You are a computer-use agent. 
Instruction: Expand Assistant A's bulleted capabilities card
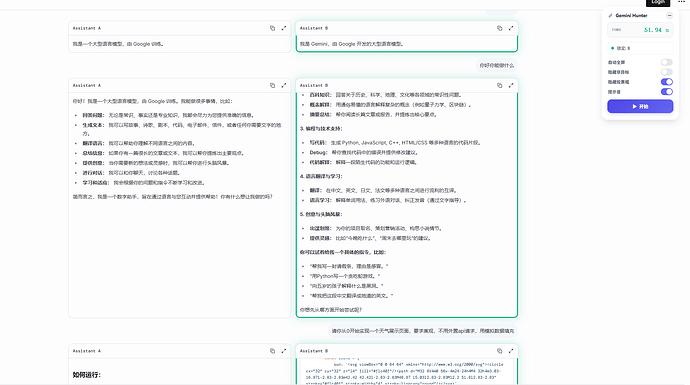pyautogui.click(x=284, y=85)
